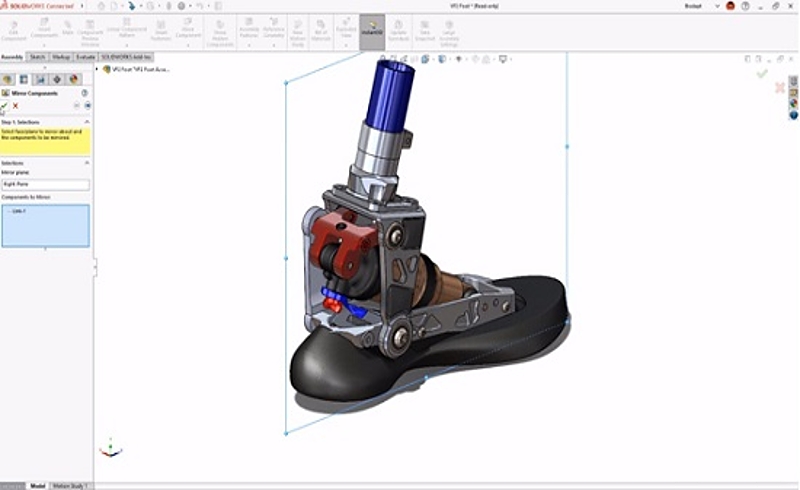
Task: Select the VFJ Foot assembly in flyout tree
Action: tap(137, 69)
